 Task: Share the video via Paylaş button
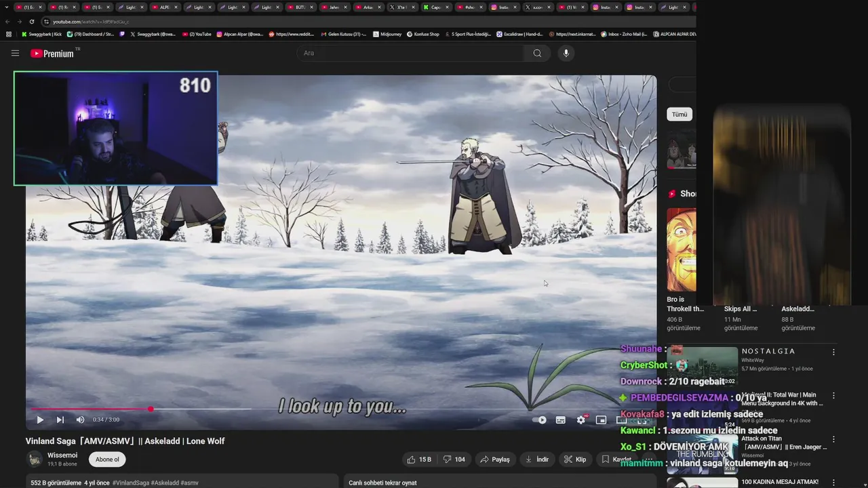click(495, 459)
